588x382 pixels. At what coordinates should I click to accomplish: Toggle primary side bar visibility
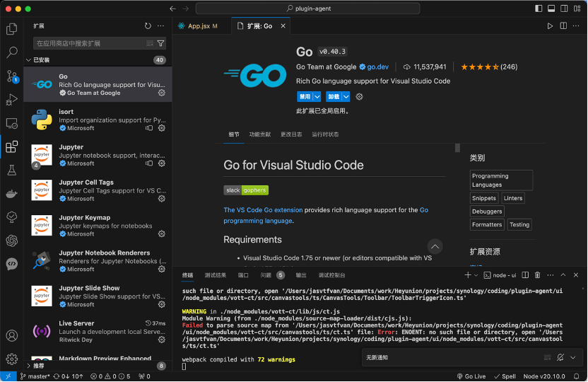(539, 8)
